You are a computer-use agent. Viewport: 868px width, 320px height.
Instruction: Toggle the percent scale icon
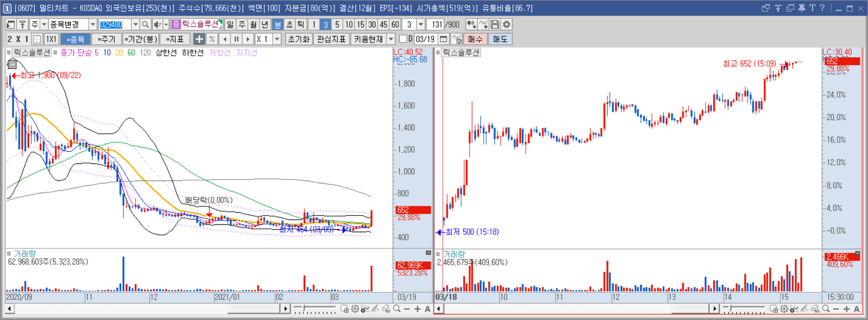coord(212,39)
